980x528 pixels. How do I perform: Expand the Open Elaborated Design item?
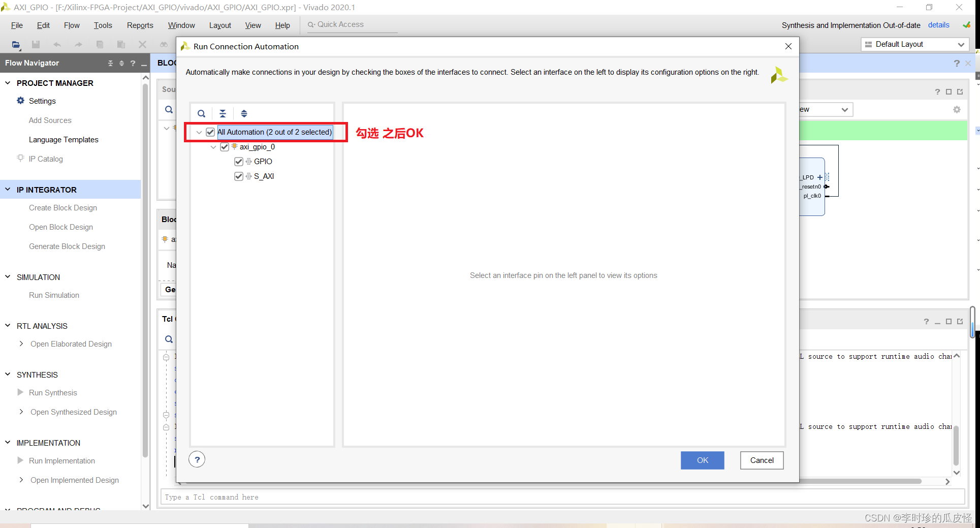(21, 344)
